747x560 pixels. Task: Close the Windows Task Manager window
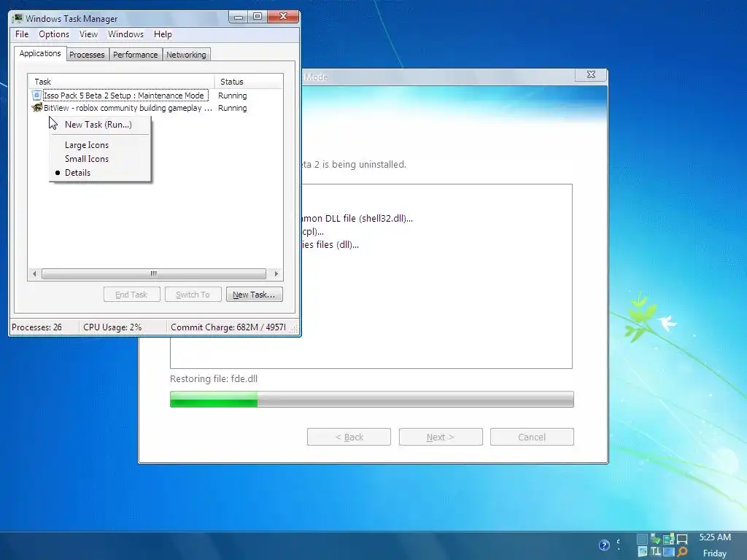283,17
